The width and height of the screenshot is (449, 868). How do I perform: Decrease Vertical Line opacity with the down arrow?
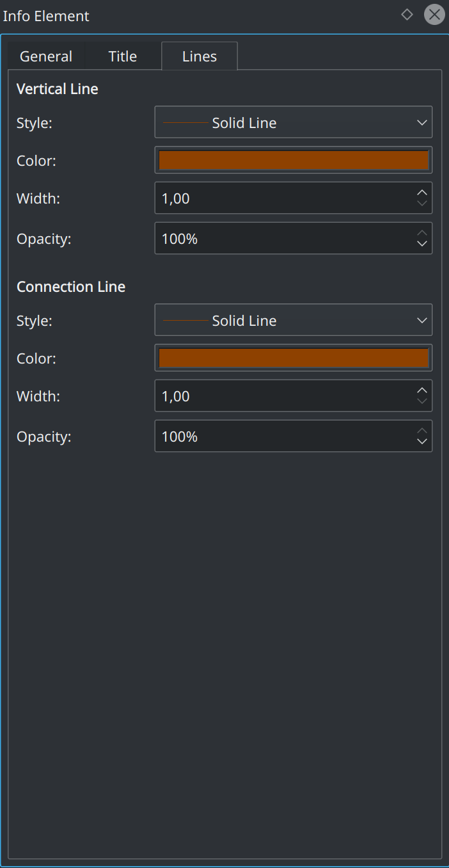coord(422,244)
